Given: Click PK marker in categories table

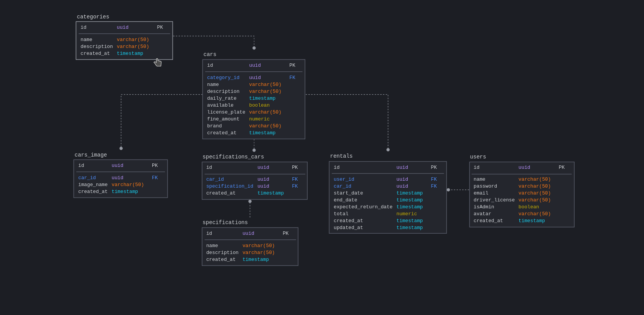Looking at the screenshot, I should 160,27.
